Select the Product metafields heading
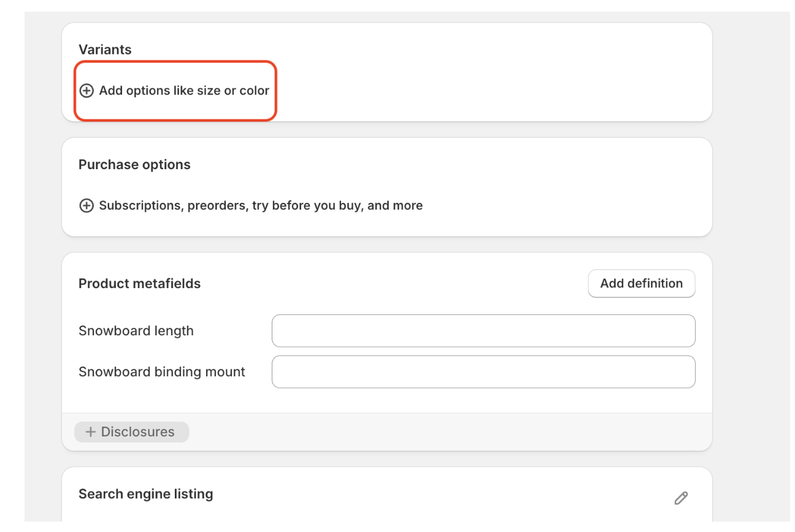This screenshot has height=532, width=795. coord(139,284)
